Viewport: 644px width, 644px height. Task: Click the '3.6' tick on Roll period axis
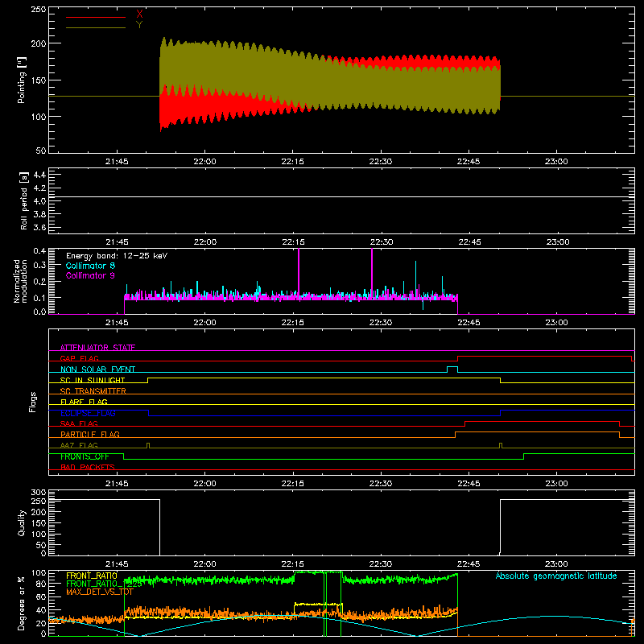(x=39, y=227)
